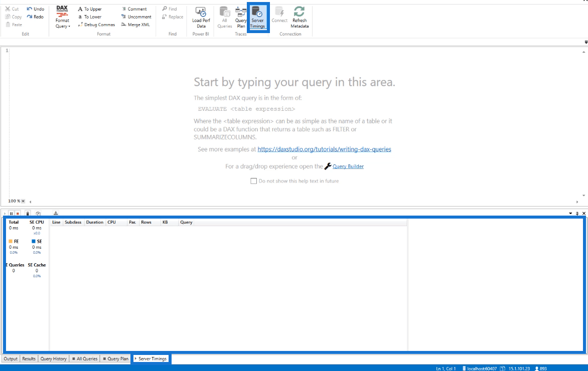Click the Copy button in Edit group
Image resolution: width=588 pixels, height=371 pixels.
[x=14, y=17]
